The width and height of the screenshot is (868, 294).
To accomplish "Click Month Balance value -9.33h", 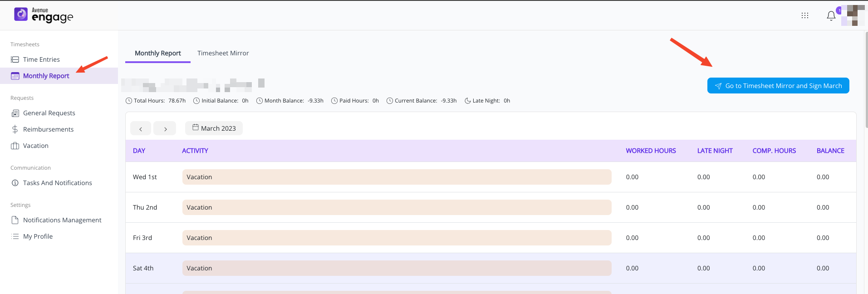I will tap(315, 101).
